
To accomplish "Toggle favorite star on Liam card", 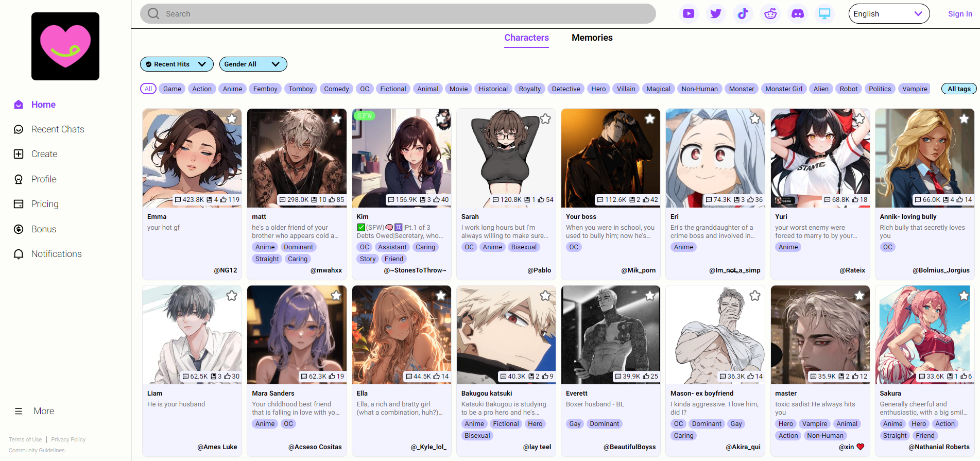I will coord(232,296).
